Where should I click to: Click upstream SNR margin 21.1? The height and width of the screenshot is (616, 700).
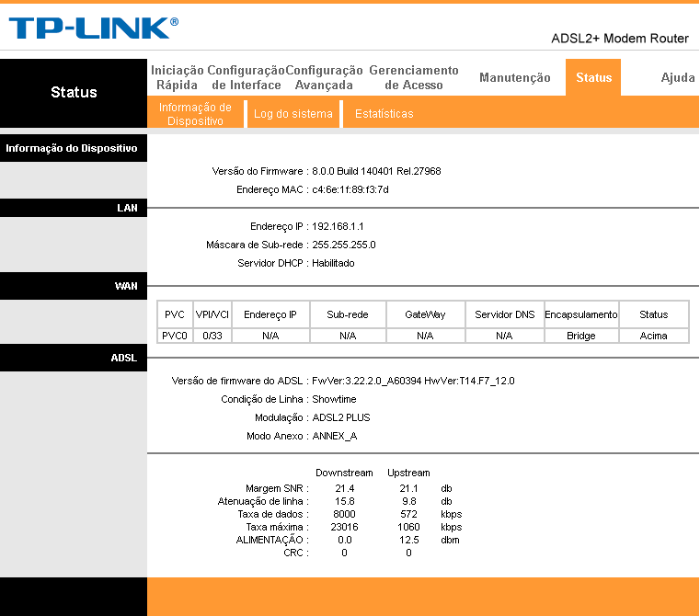click(408, 488)
